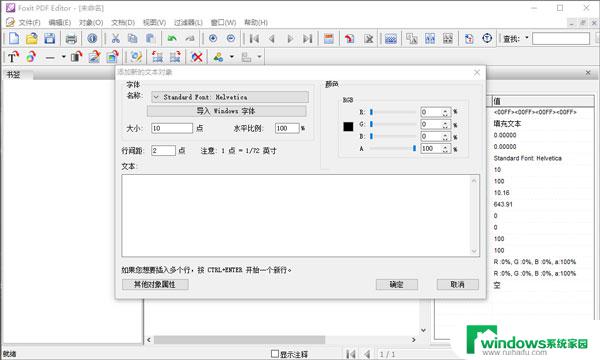Screen dimensions: 600x360
Task: Open the dropdown next to the alignment icon
Action: coord(259,57)
